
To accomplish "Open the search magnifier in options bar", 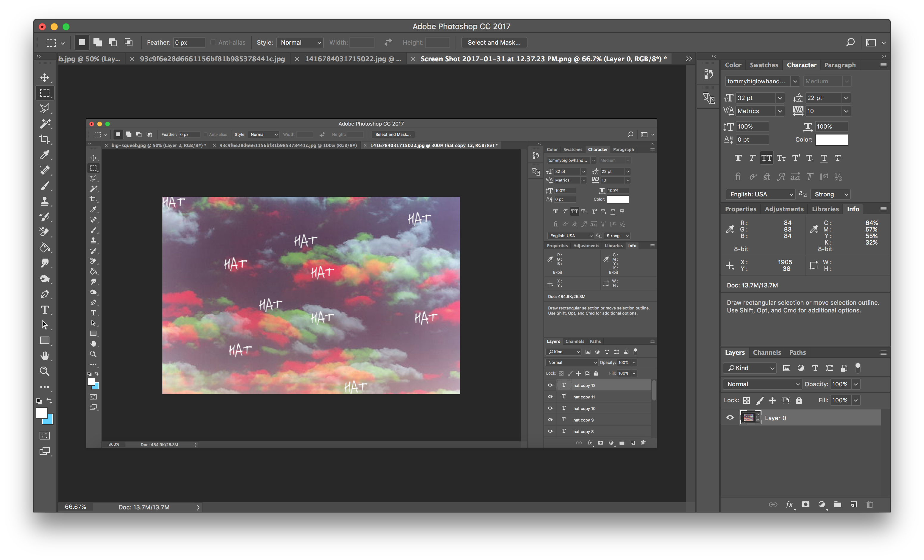I will pyautogui.click(x=850, y=42).
